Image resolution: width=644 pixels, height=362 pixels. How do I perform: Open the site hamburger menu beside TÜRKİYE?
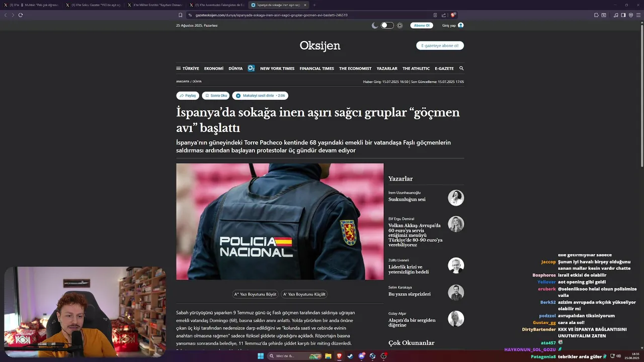pyautogui.click(x=178, y=68)
